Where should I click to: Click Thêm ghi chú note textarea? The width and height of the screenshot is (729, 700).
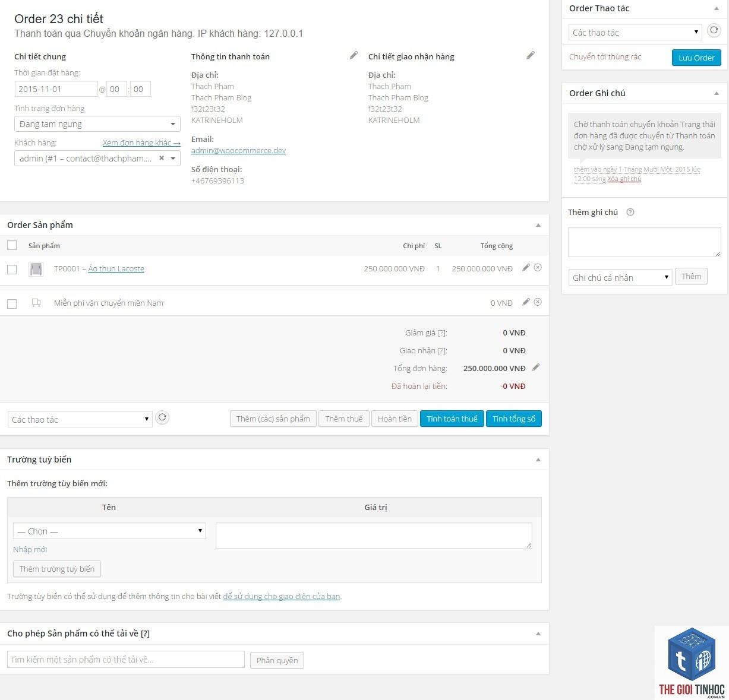(645, 242)
